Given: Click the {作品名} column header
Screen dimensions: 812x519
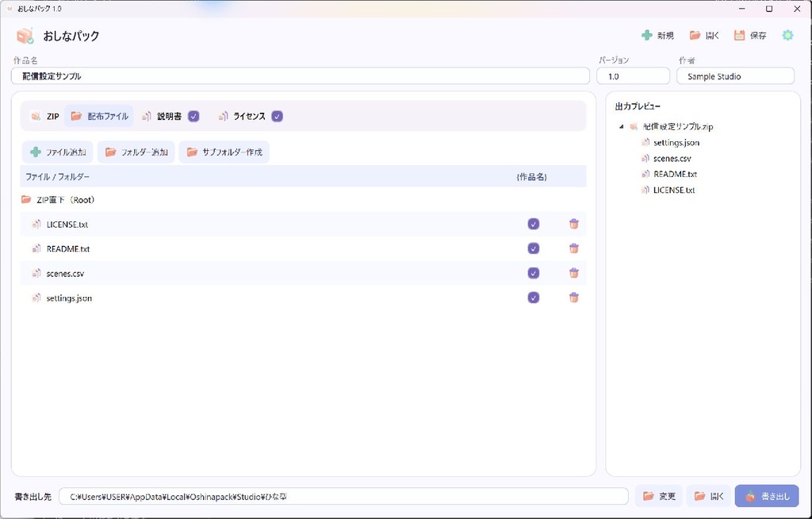Looking at the screenshot, I should (532, 177).
